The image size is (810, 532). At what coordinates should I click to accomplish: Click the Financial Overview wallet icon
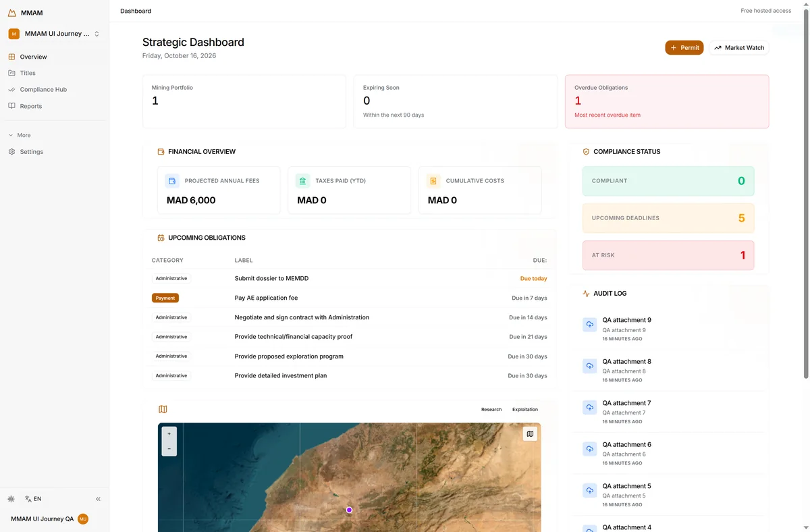point(161,152)
